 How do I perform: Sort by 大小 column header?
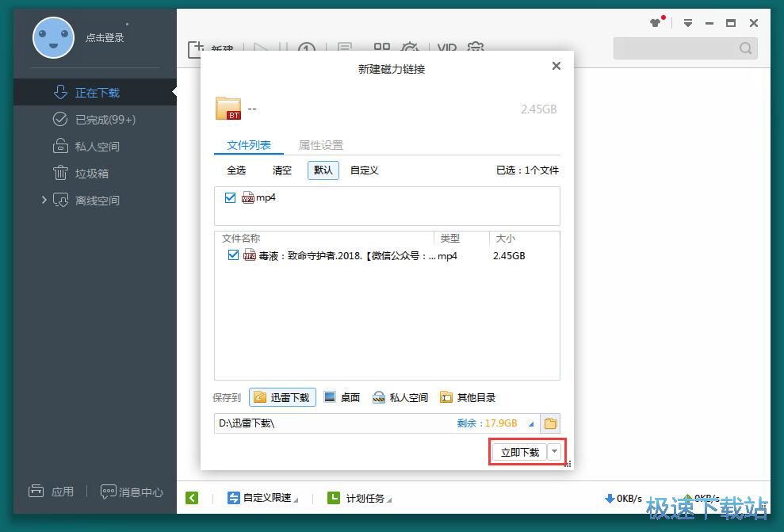point(505,239)
